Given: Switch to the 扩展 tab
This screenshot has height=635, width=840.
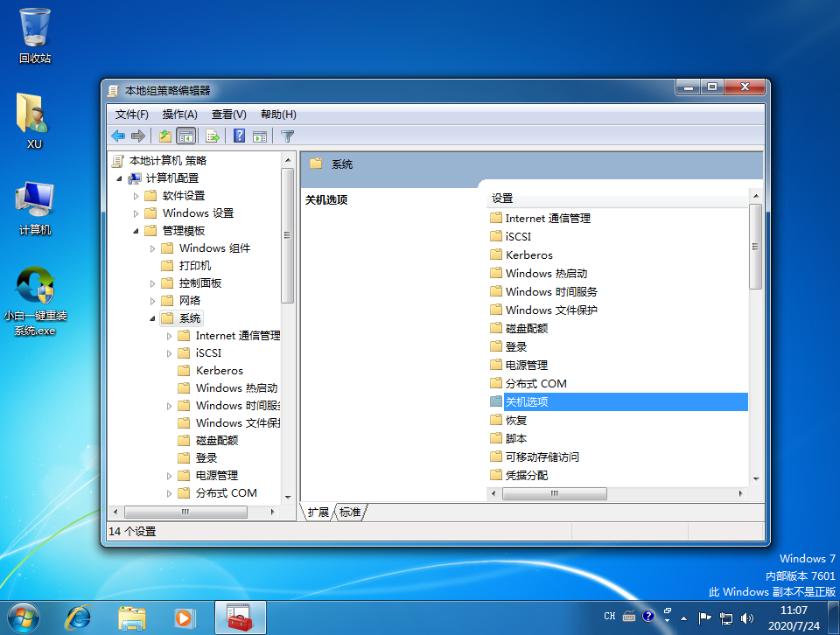Looking at the screenshot, I should (318, 513).
